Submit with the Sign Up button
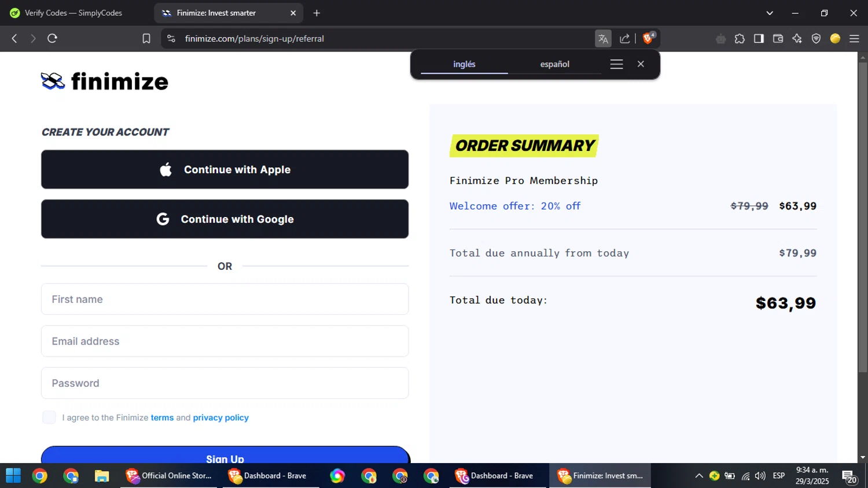The height and width of the screenshot is (488, 868). pos(225,455)
